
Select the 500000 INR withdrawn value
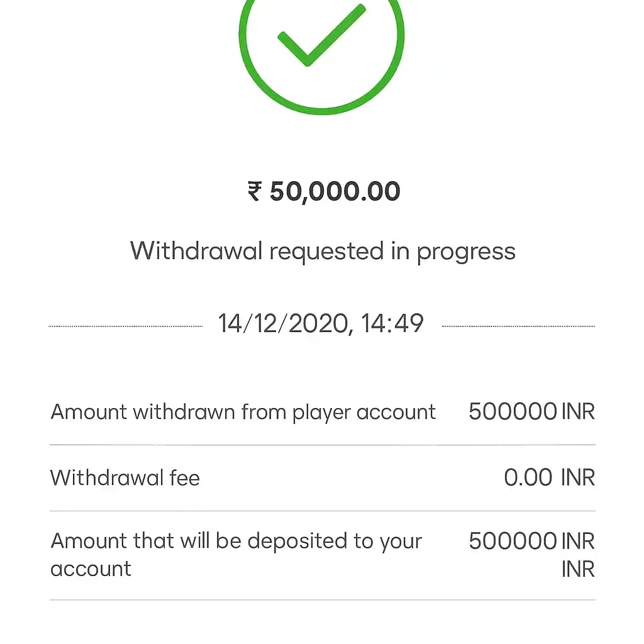[x=531, y=411]
